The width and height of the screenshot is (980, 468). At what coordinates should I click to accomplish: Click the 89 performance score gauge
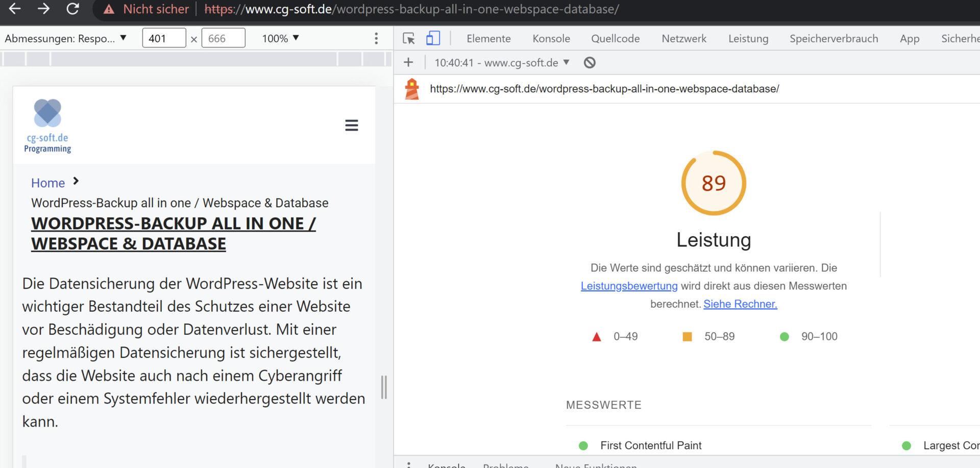pos(714,183)
